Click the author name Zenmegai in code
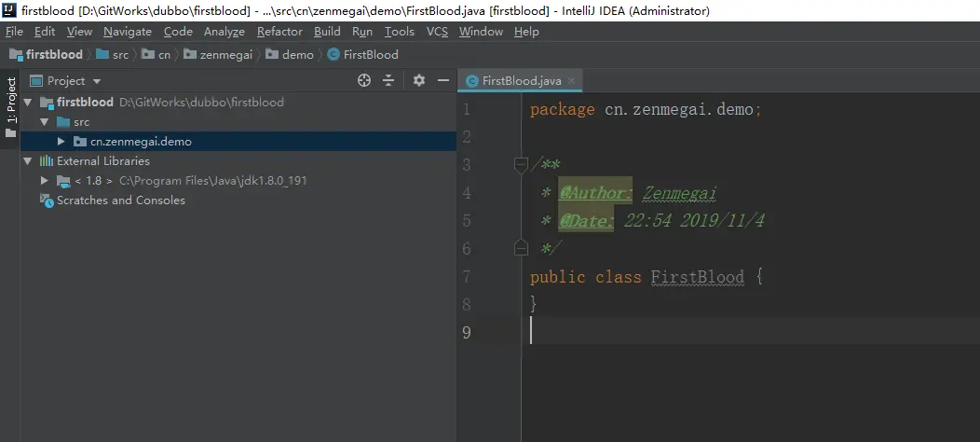This screenshot has height=442, width=980. tap(679, 193)
